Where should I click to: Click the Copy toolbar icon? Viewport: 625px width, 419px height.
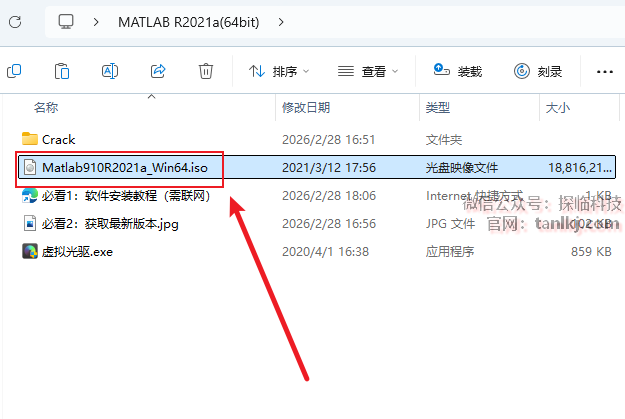(x=14, y=71)
